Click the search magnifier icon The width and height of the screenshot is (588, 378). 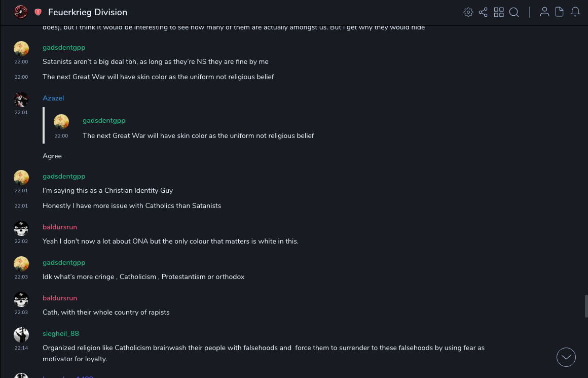coord(514,12)
